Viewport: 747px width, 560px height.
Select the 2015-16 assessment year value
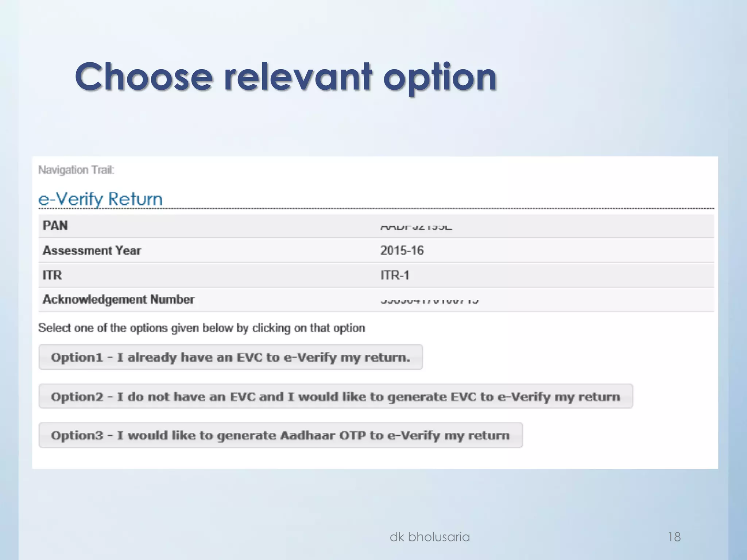tap(402, 250)
